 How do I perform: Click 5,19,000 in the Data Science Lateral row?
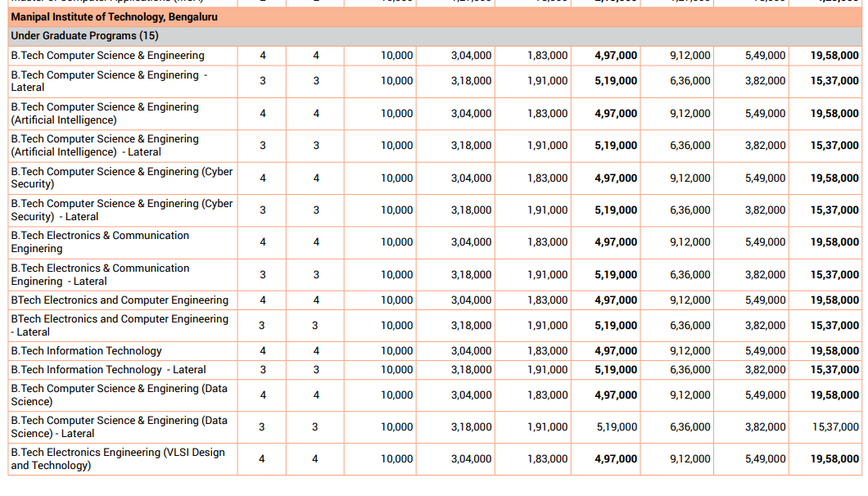[x=617, y=426]
